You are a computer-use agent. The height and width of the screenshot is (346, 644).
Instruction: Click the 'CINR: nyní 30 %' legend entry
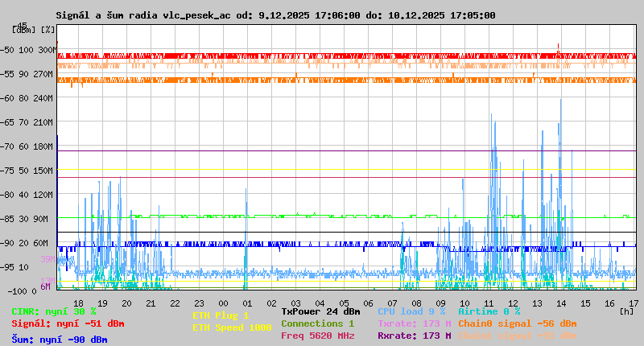(54, 311)
